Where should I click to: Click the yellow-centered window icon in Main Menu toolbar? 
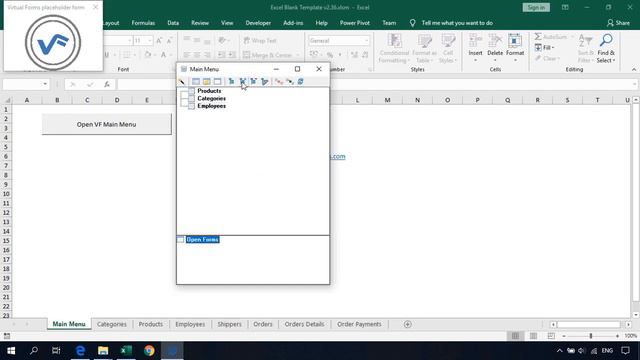tap(207, 82)
